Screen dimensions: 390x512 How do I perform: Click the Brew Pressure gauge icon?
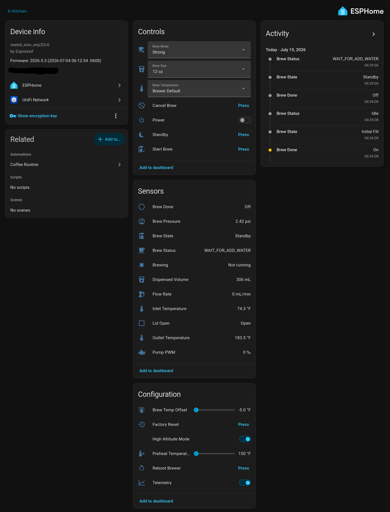[141, 221]
